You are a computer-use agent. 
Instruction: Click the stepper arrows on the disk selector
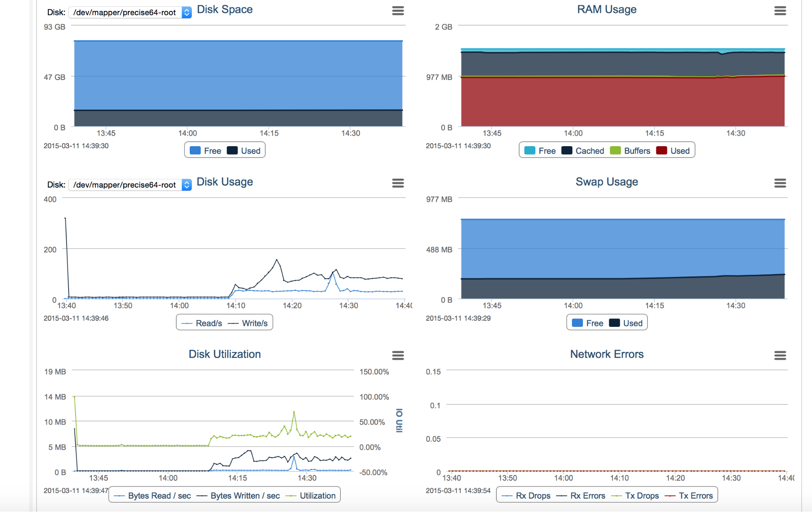(186, 13)
